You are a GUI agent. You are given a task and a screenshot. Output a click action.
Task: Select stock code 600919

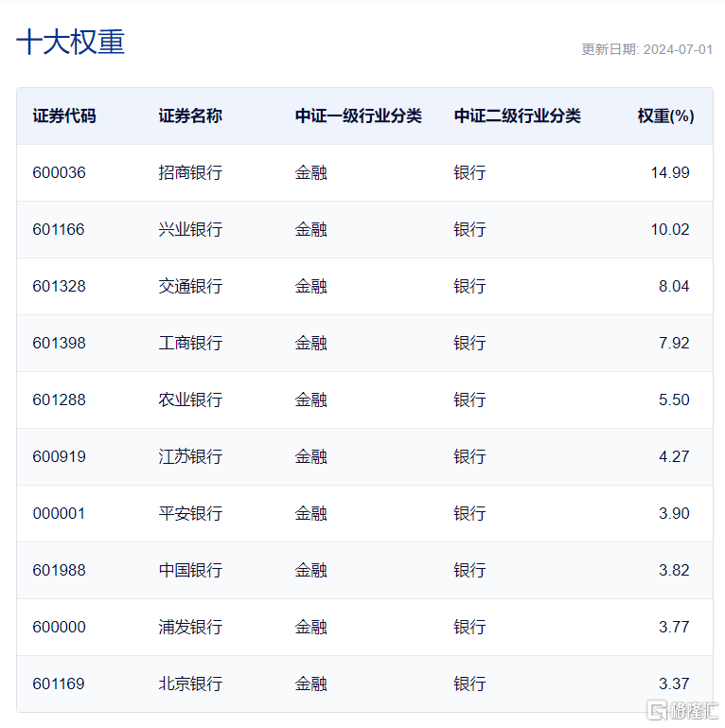60,457
